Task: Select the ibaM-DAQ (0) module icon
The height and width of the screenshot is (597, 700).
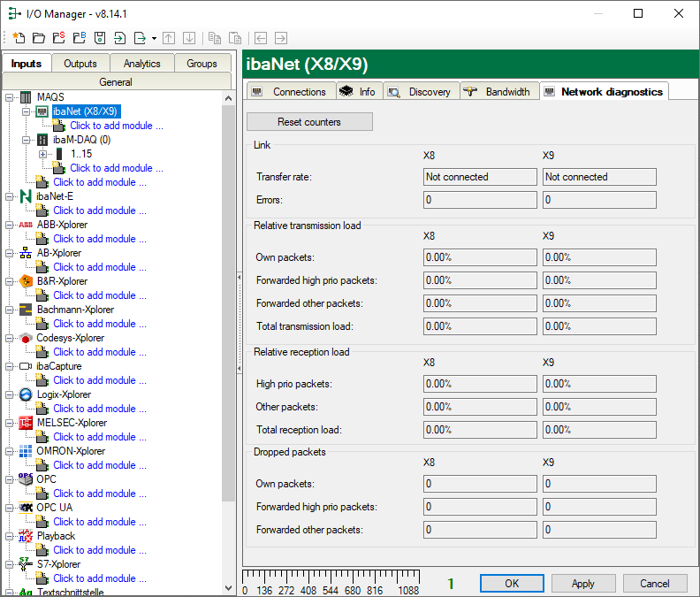Action: coord(42,140)
